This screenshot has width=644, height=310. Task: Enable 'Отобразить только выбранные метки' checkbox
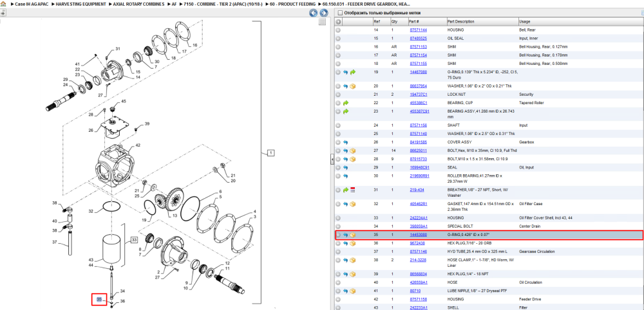(339, 13)
